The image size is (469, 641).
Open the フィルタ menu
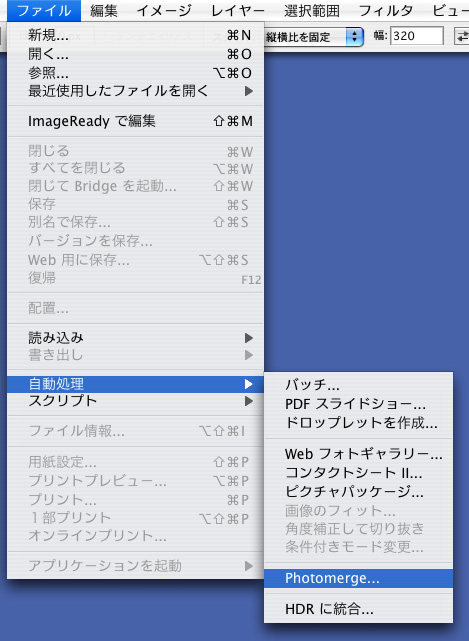[x=386, y=11]
